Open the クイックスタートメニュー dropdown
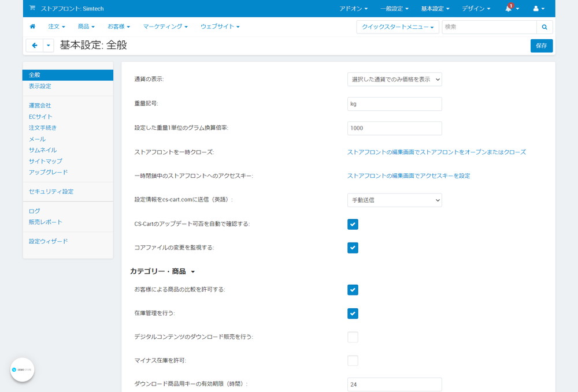The width and height of the screenshot is (578, 392). pos(398,27)
